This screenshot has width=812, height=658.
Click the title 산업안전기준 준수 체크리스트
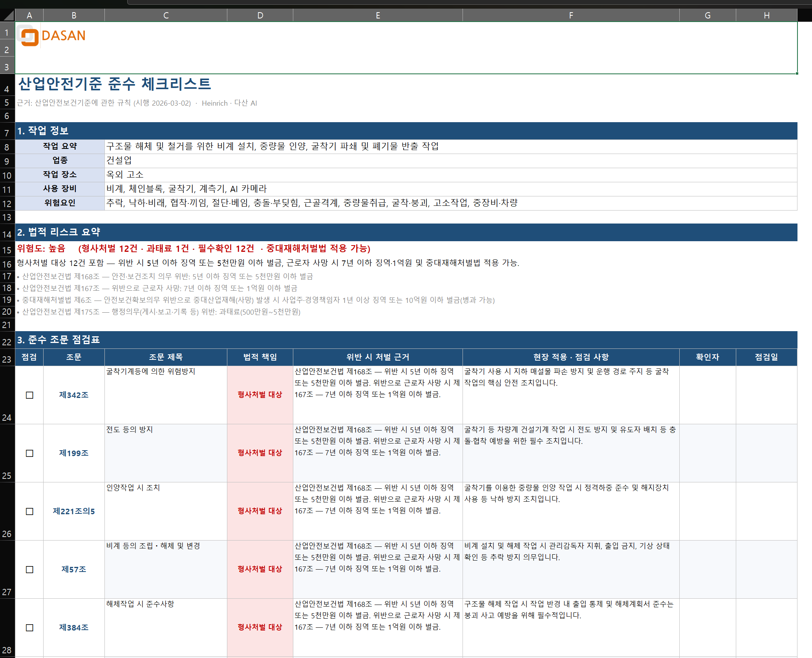click(x=115, y=84)
